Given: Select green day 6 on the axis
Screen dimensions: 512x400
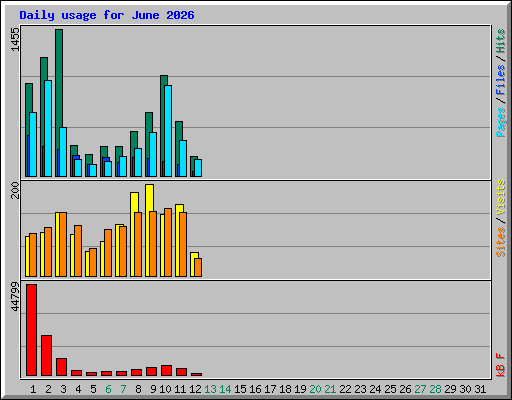Looking at the screenshot, I should pyautogui.click(x=108, y=389).
